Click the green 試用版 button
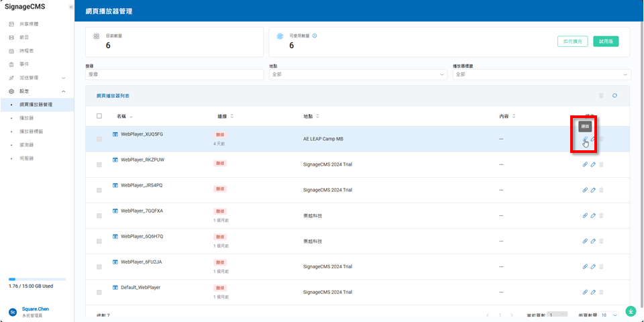 (x=606, y=42)
